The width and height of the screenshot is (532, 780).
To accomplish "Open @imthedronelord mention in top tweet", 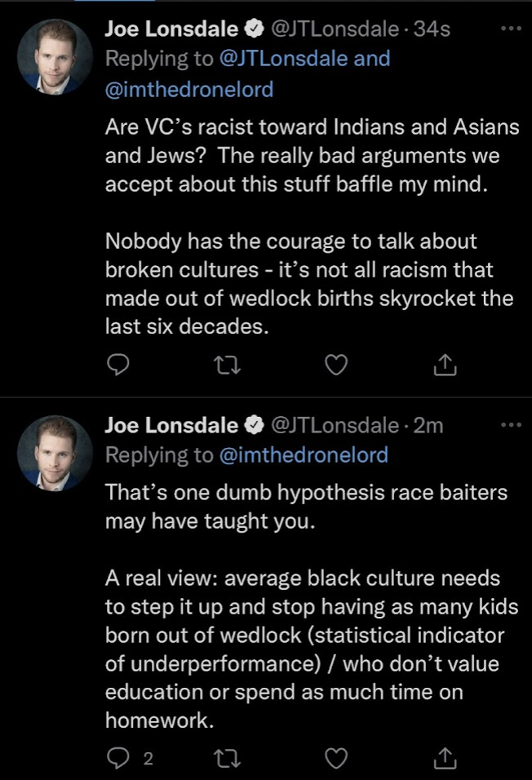I will pos(189,90).
